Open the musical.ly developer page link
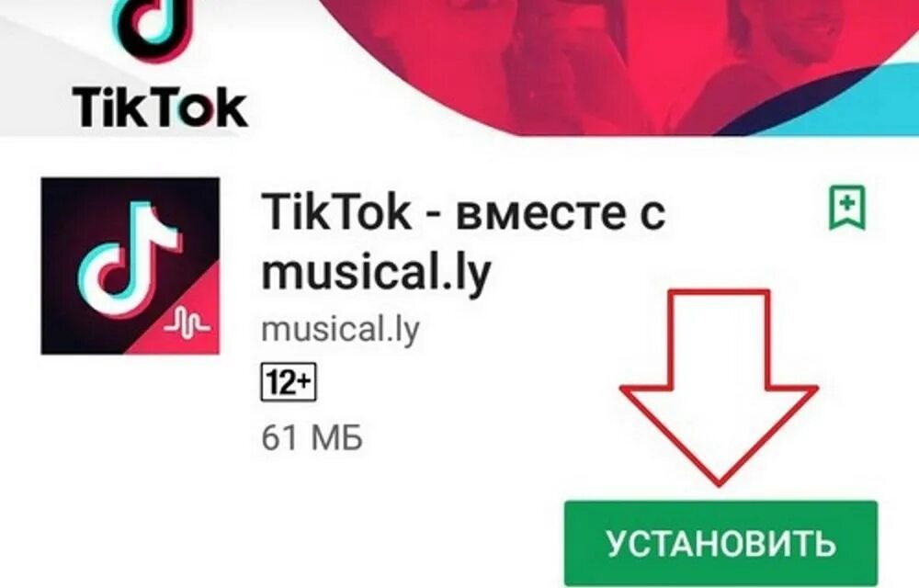919x588 pixels. 341,329
